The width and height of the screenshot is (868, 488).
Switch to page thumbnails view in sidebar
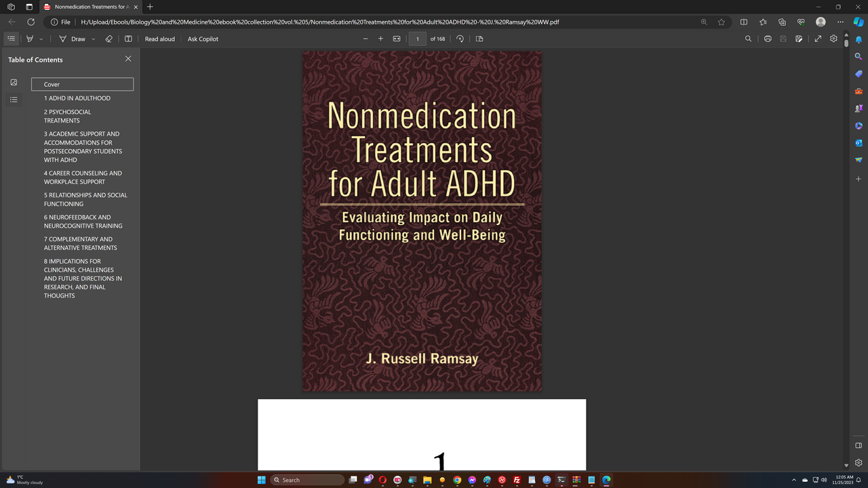pyautogui.click(x=14, y=82)
